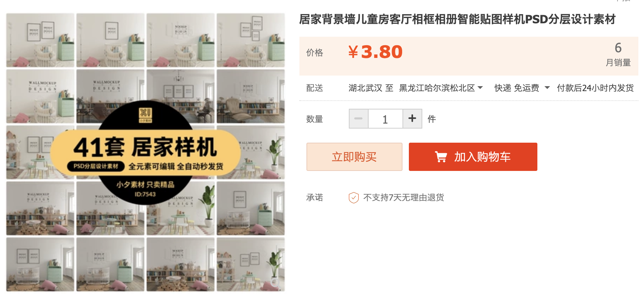
Task: Click the ¥3.80 price value
Action: [x=375, y=52]
